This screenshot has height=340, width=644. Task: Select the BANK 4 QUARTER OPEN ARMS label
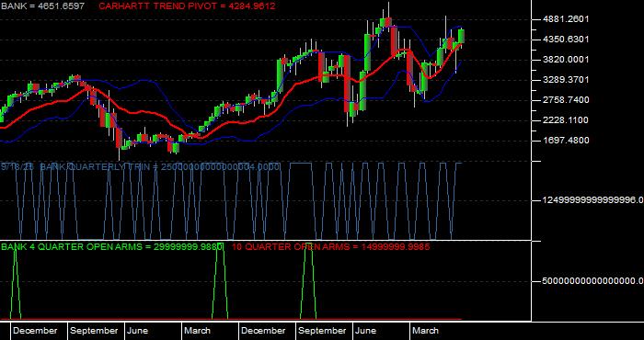click(x=112, y=246)
